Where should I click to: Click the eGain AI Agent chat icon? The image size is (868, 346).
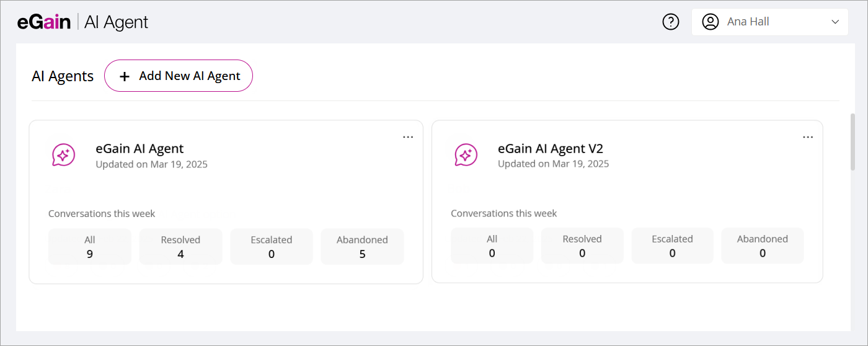pyautogui.click(x=63, y=155)
